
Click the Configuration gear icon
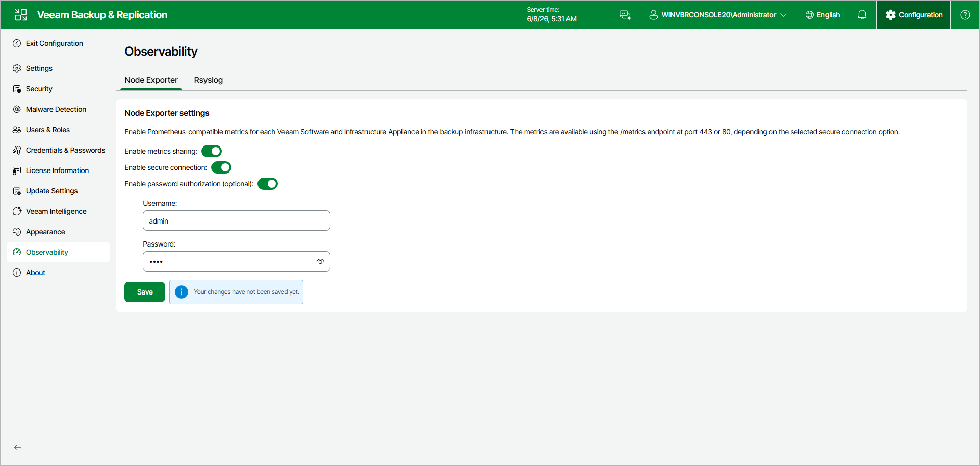click(x=891, y=15)
